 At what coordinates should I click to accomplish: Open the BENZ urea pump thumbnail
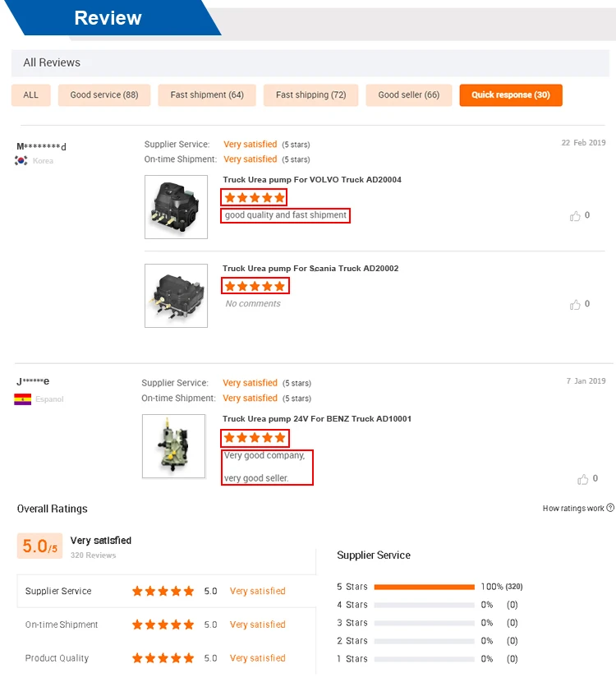coord(173,446)
